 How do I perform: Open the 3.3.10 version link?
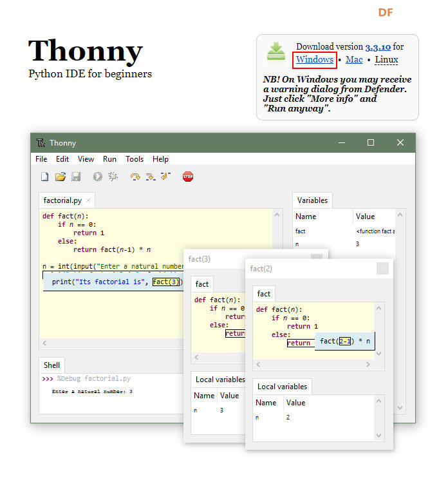point(378,47)
